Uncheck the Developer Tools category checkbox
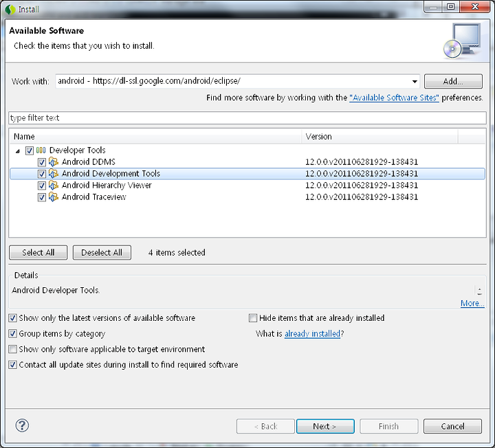This screenshot has height=448, width=495. 30,150
